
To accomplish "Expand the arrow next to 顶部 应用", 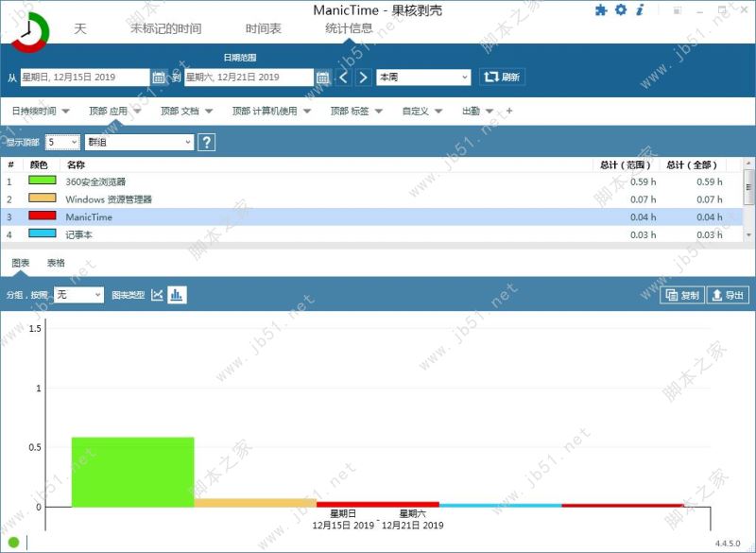I will [137, 112].
